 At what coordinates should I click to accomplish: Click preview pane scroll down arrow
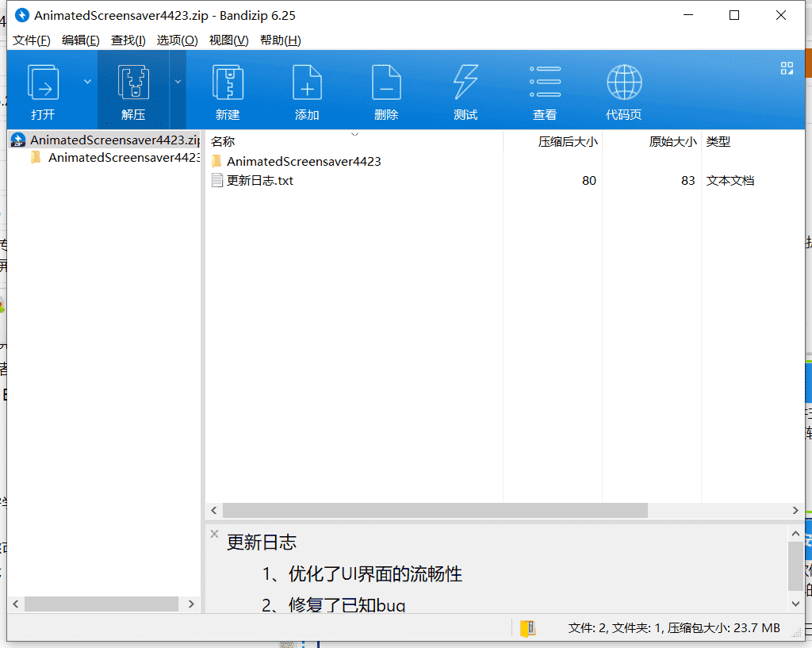[795, 604]
